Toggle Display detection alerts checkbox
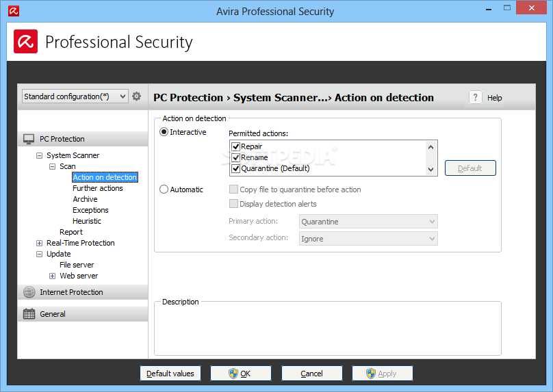 (x=233, y=203)
